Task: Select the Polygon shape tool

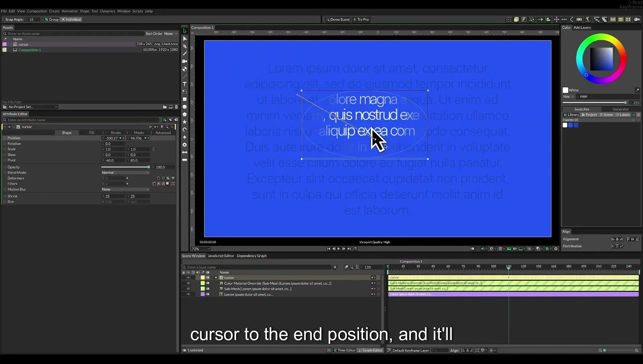Action: pos(185,114)
